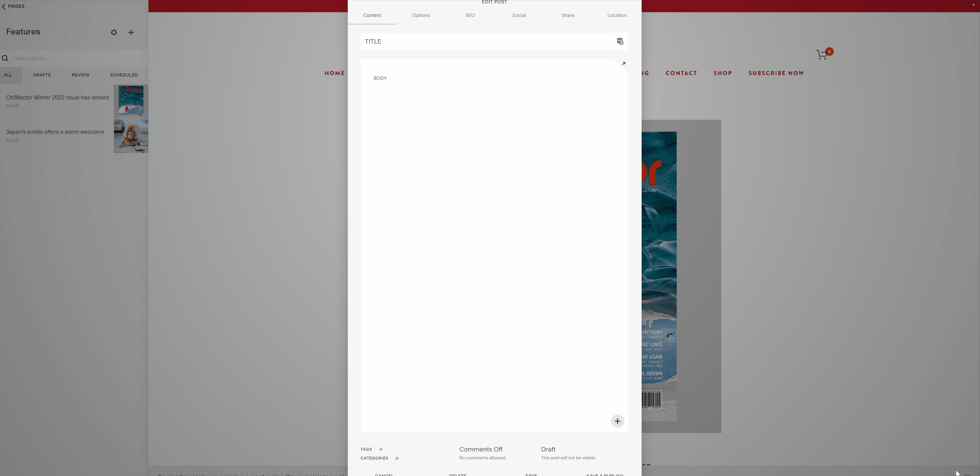Select the Location tab

click(x=617, y=15)
